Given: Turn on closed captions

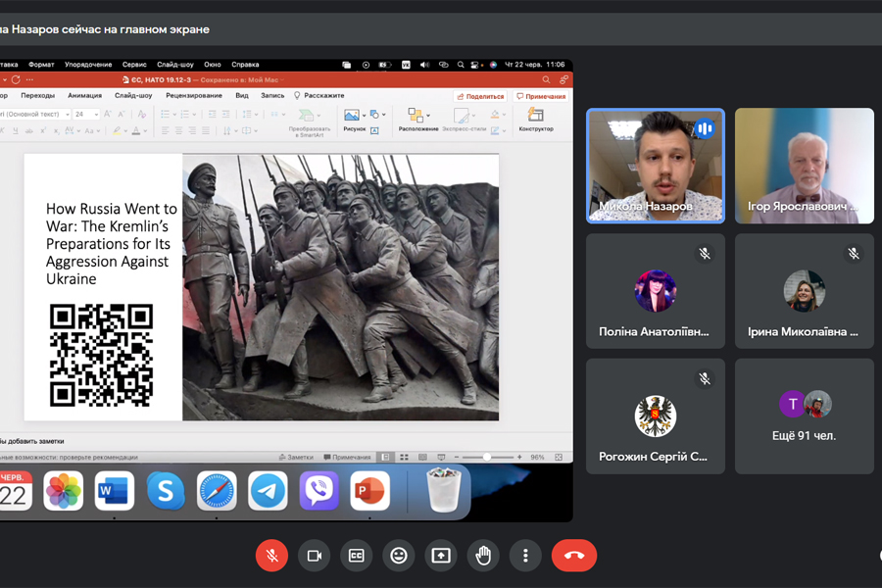Looking at the screenshot, I should [x=357, y=556].
